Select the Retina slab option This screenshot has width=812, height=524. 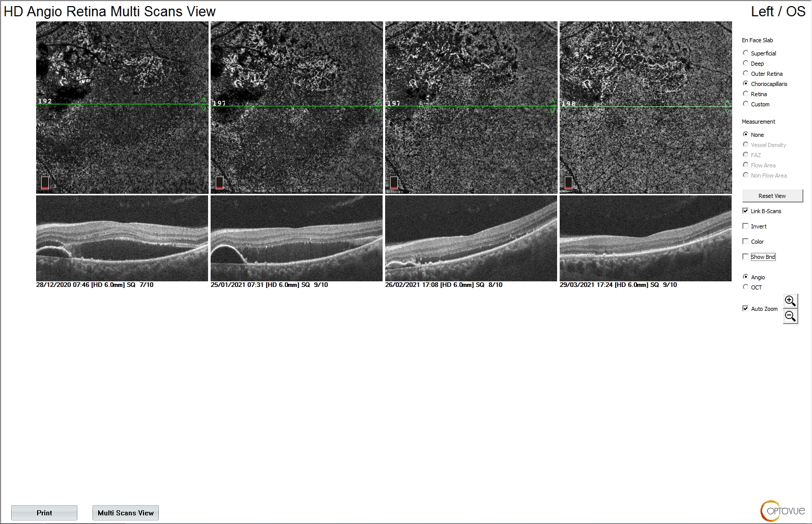coord(746,94)
